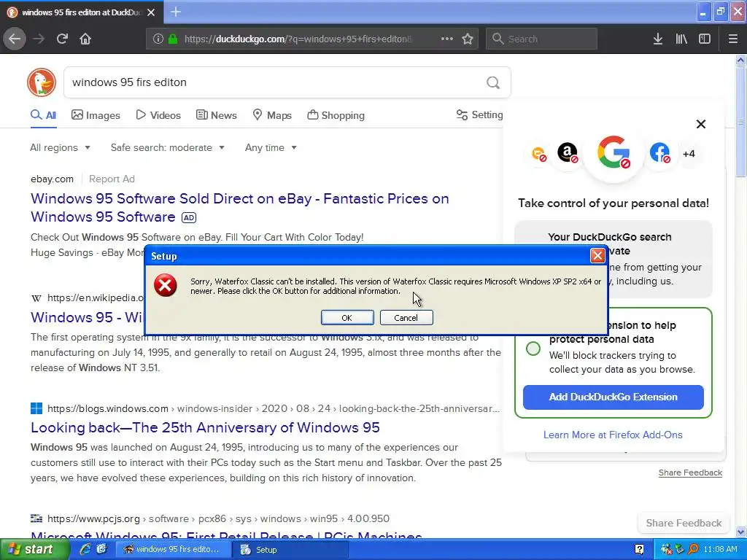The width and height of the screenshot is (747, 560).
Task: Click Cancel in the Setup dialog
Action: pyautogui.click(x=406, y=318)
